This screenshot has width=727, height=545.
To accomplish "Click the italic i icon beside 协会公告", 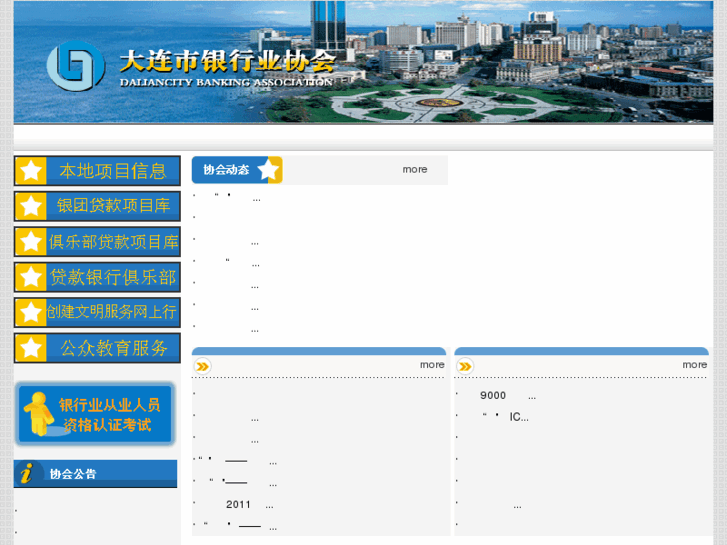I will [x=27, y=474].
